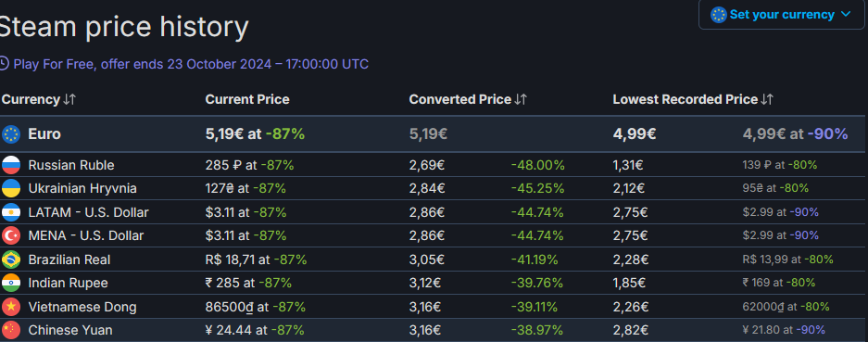Click the Ukrainian flag icon
868x342 pixels.
click(11, 188)
